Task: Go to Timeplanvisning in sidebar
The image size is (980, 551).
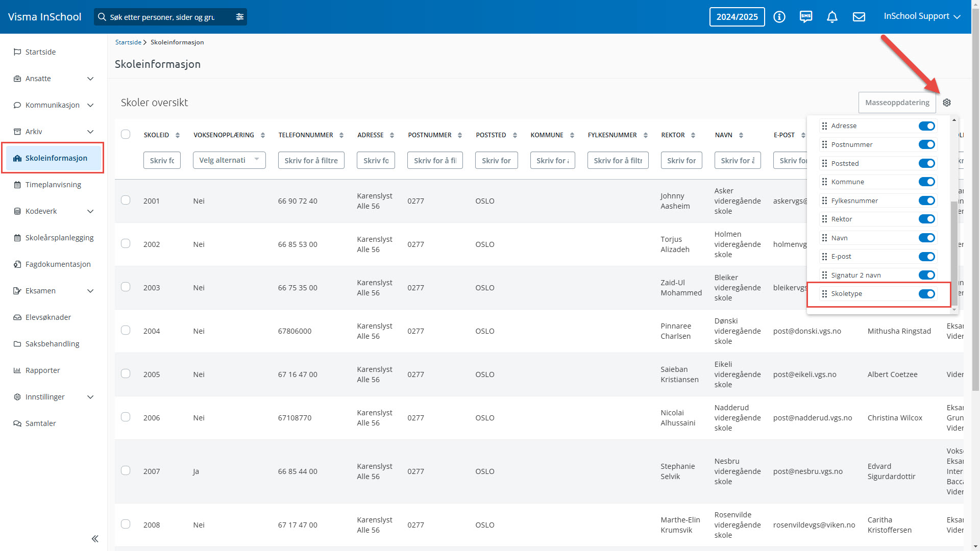Action: point(53,185)
